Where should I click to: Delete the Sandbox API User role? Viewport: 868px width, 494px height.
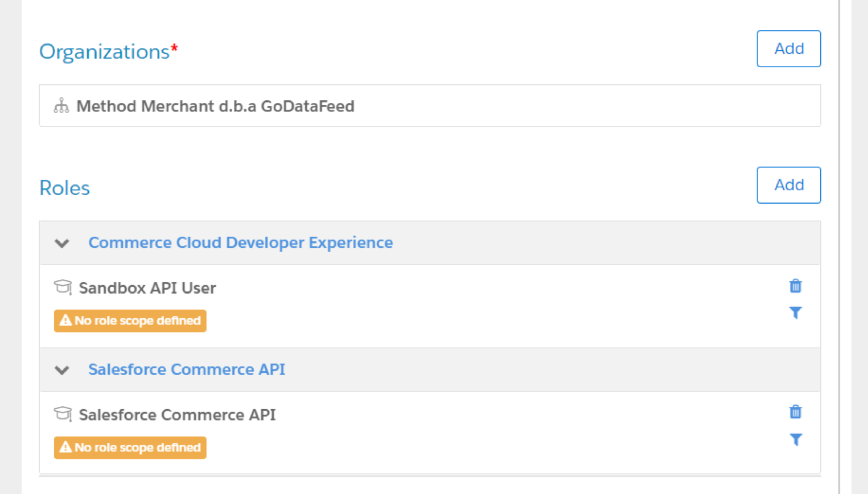[x=795, y=286]
